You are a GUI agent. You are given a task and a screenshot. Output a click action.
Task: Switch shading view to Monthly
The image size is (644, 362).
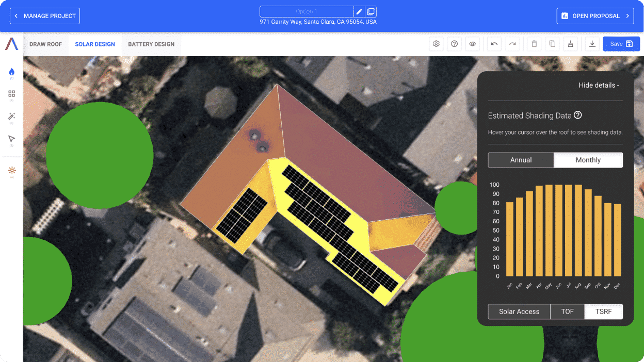click(x=588, y=160)
